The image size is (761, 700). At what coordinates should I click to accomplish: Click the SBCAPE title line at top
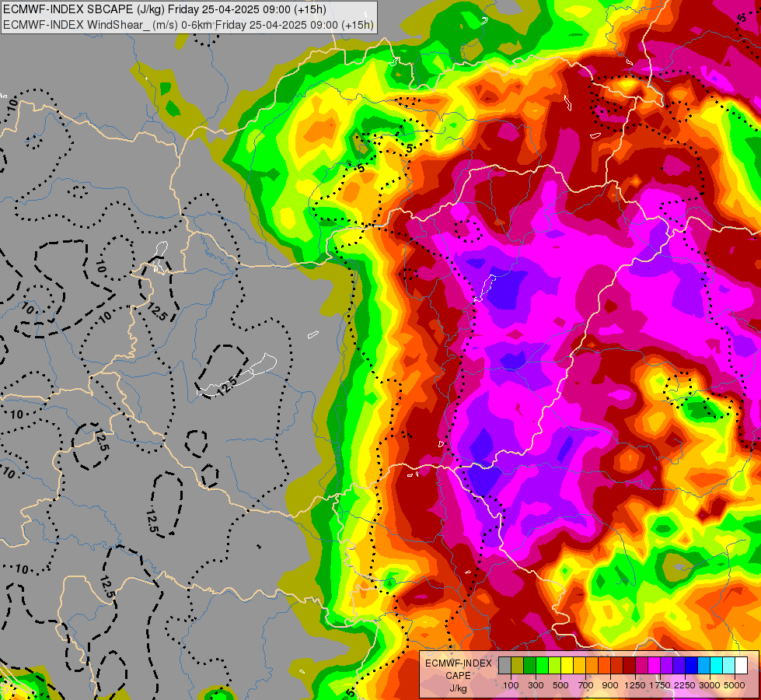(165, 9)
